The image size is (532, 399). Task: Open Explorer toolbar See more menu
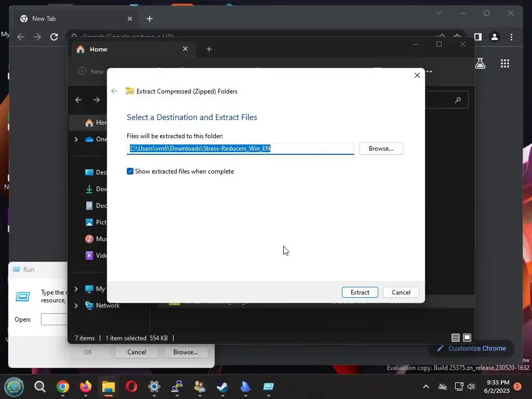coord(429,72)
